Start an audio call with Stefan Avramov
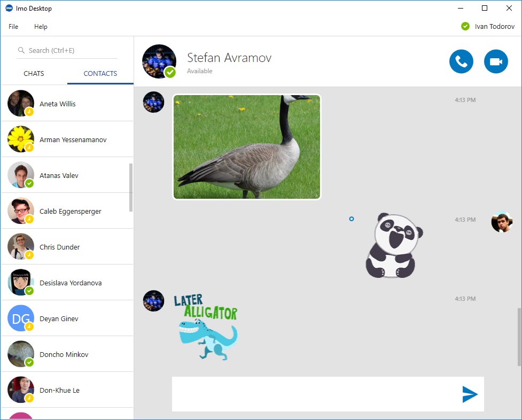The height and width of the screenshot is (420, 522). (x=461, y=61)
